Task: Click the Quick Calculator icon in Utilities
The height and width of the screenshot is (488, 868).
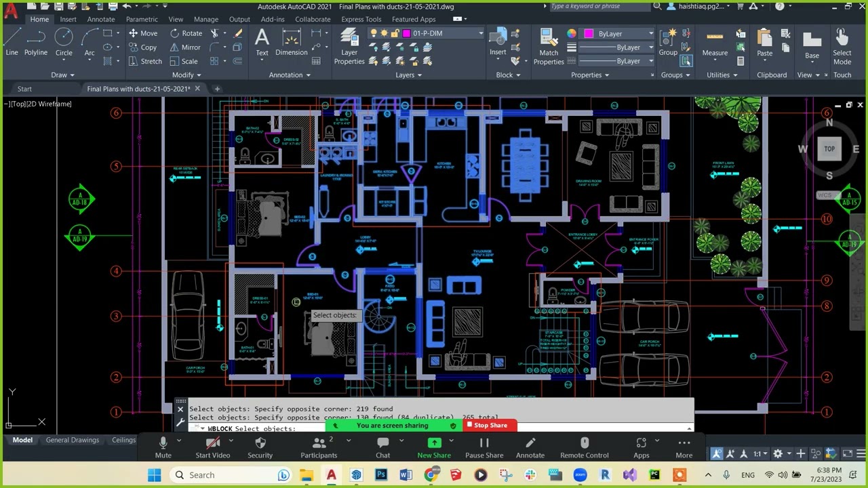Action: click(741, 61)
